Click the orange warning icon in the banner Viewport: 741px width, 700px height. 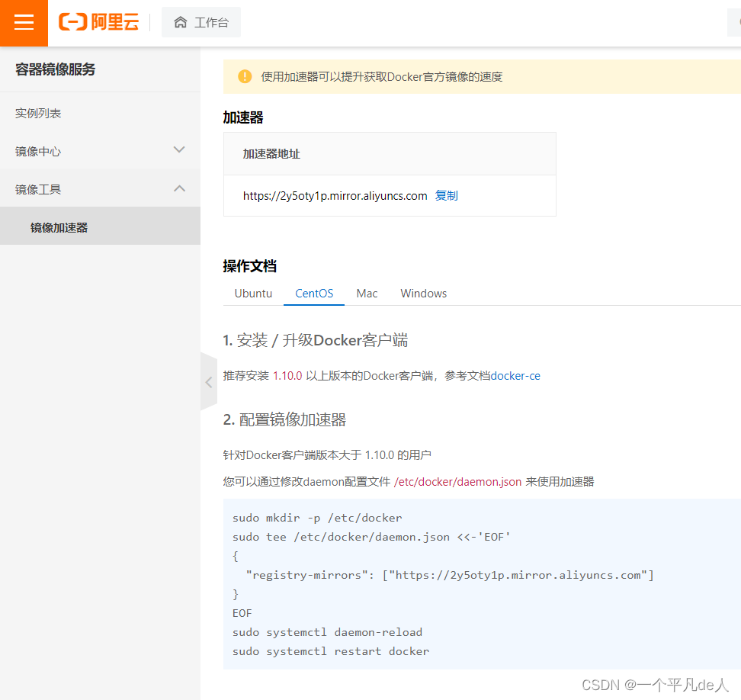(x=245, y=76)
